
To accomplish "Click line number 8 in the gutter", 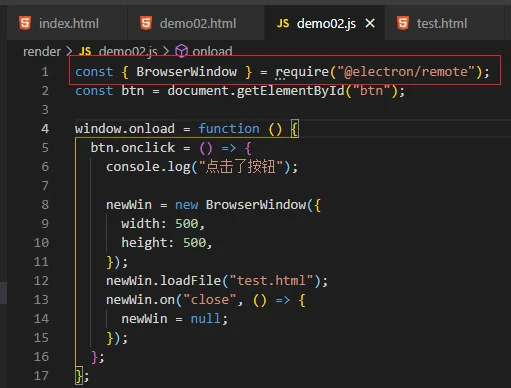I will (45, 205).
